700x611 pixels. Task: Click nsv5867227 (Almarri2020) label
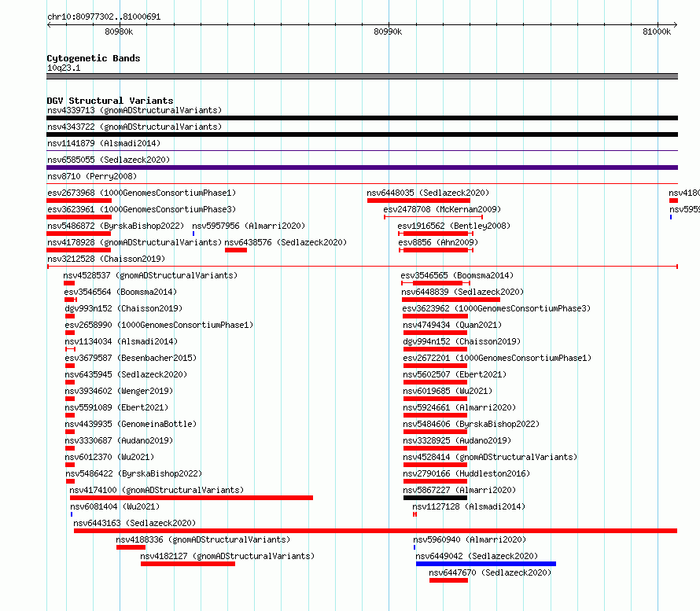coord(459,490)
